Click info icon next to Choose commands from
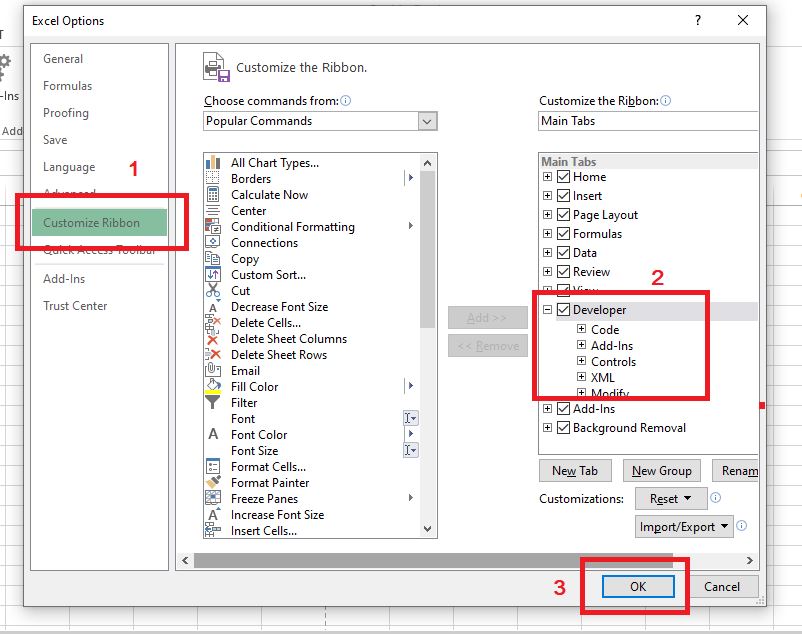This screenshot has height=634, width=802. click(346, 101)
